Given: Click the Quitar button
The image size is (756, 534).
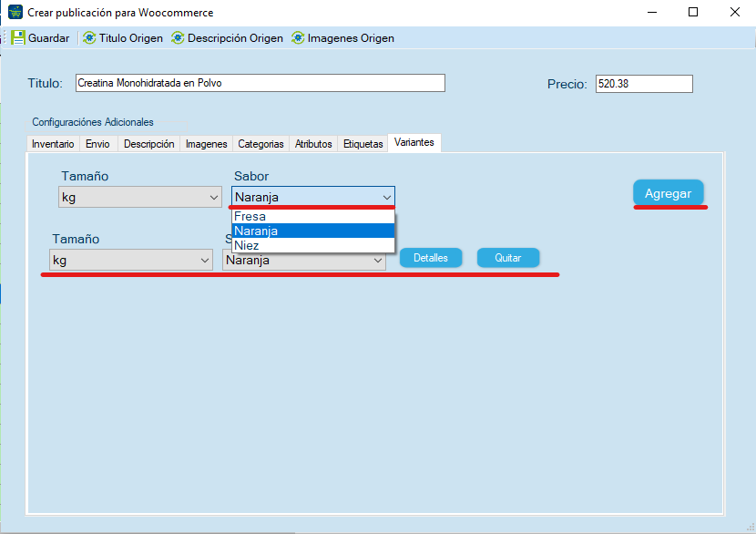Looking at the screenshot, I should point(507,258).
